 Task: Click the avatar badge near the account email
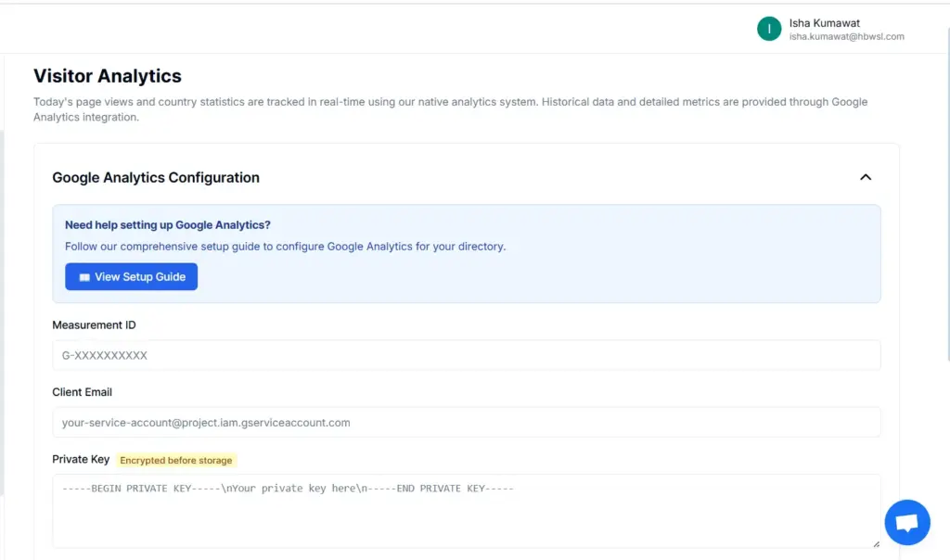click(x=768, y=29)
